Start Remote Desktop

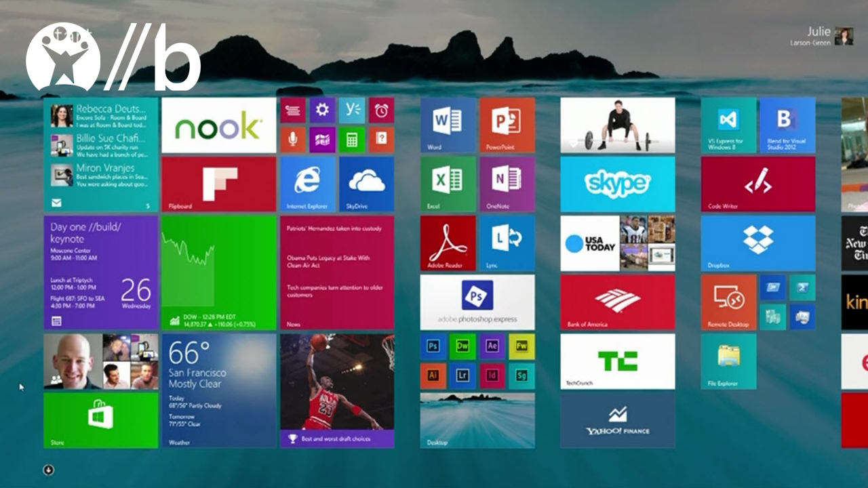[728, 302]
